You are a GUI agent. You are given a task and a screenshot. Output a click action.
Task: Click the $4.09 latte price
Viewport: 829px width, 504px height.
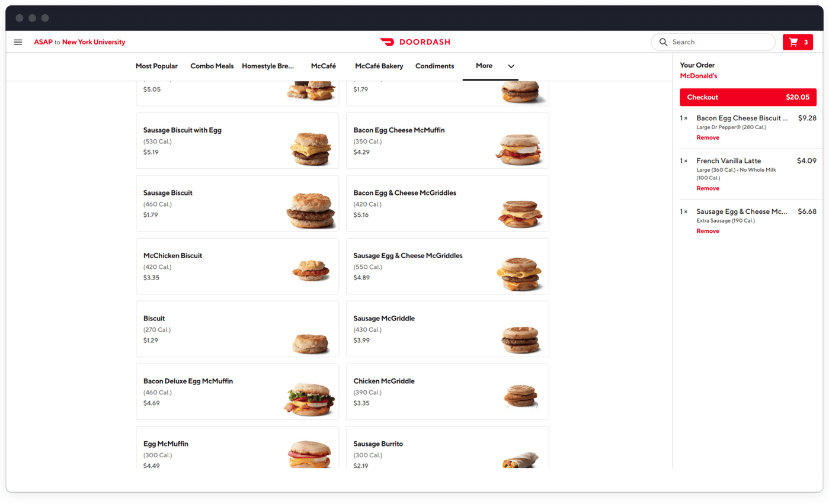(807, 160)
